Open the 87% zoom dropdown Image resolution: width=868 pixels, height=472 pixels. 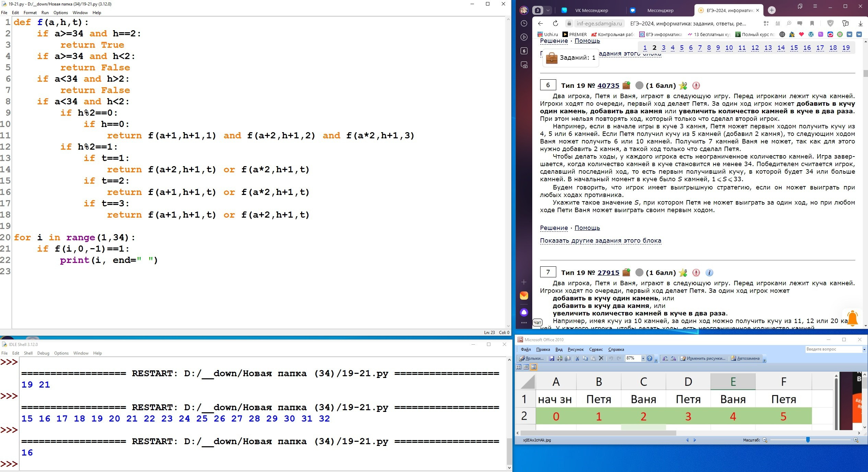coord(643,358)
